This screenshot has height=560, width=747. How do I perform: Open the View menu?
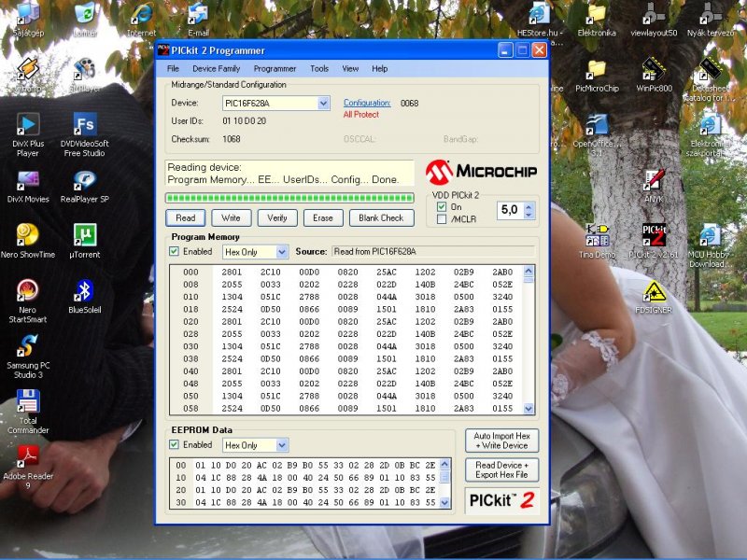[350, 68]
